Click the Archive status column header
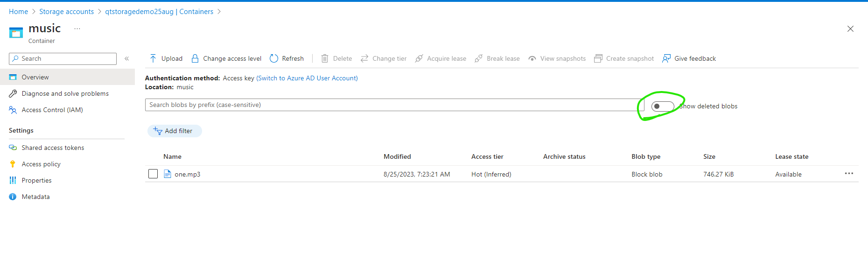The height and width of the screenshot is (262, 868). tap(564, 156)
